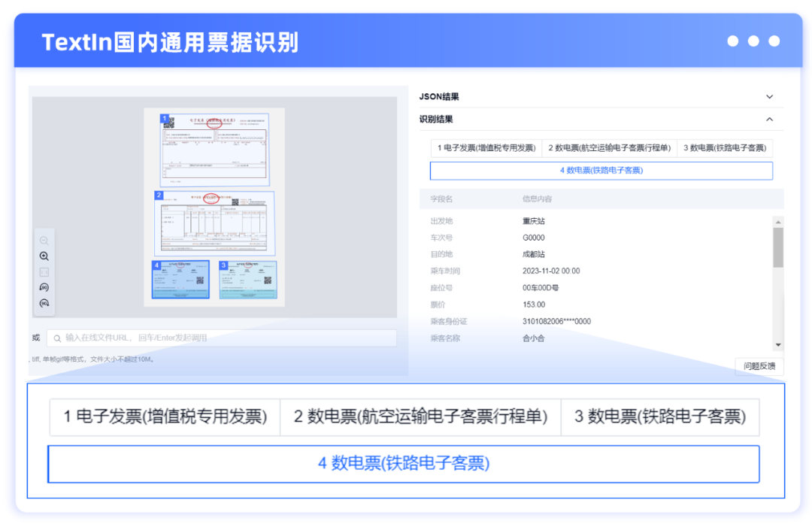Click the 票价 field label
Viewport: 812px width, 527px height.
tap(438, 304)
